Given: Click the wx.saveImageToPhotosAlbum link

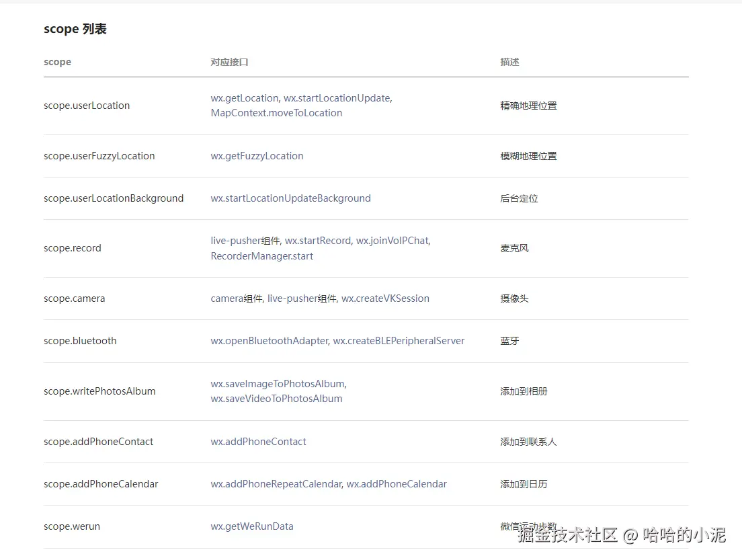Looking at the screenshot, I should click(277, 383).
